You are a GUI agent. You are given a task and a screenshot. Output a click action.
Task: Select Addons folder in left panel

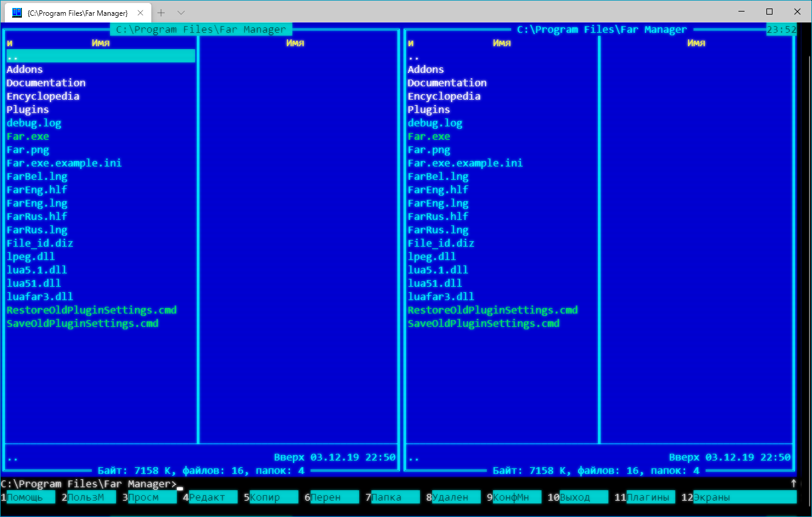pyautogui.click(x=25, y=69)
